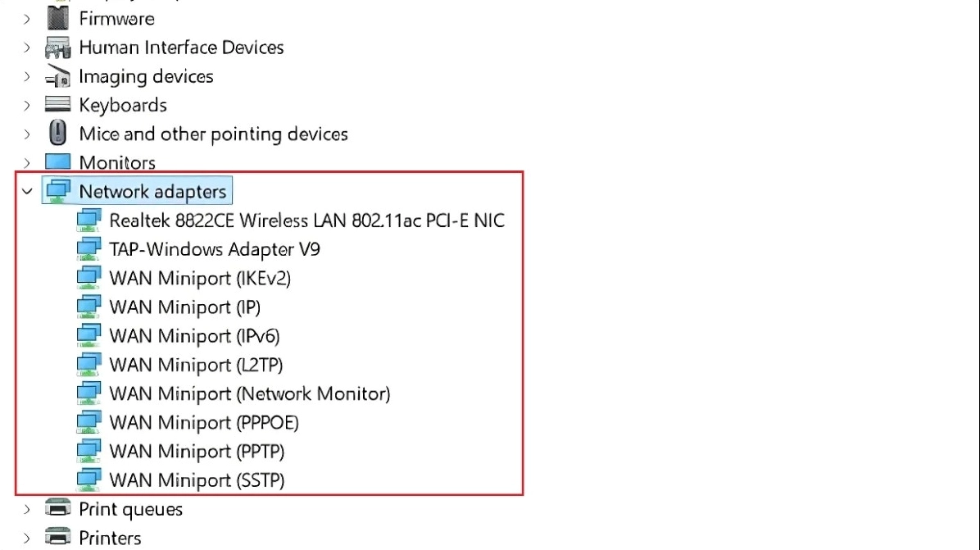Click the Print queues icon
980x550 pixels.
tap(57, 509)
